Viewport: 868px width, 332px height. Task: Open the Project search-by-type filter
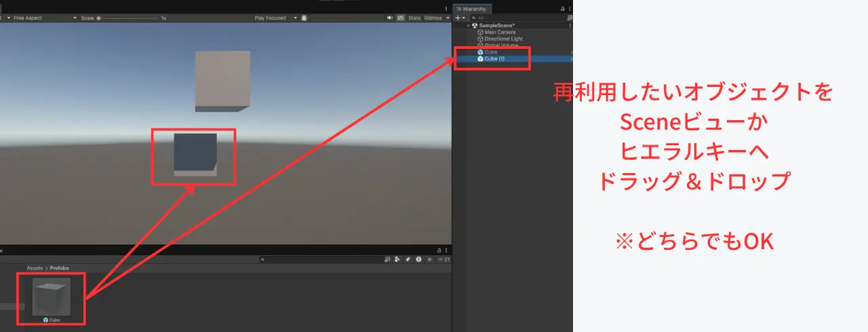397,259
